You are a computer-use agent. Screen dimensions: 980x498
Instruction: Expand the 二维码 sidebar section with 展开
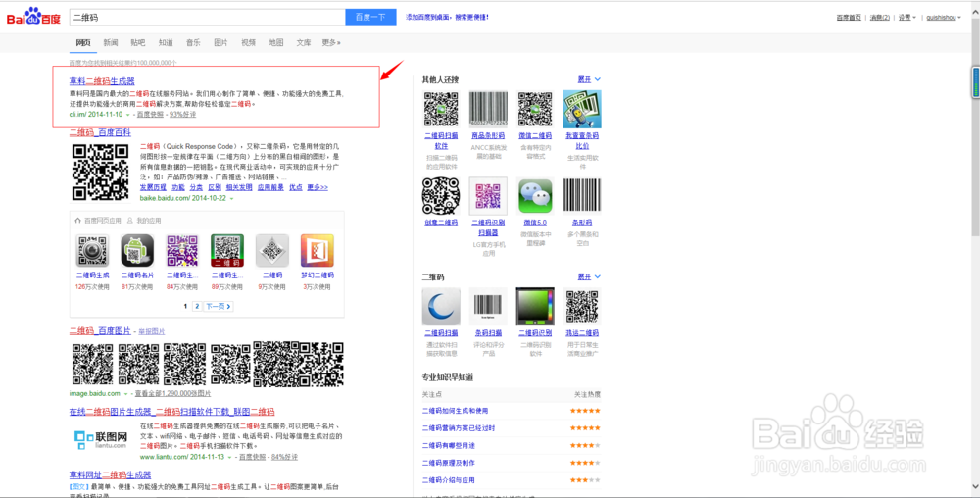coord(589,276)
